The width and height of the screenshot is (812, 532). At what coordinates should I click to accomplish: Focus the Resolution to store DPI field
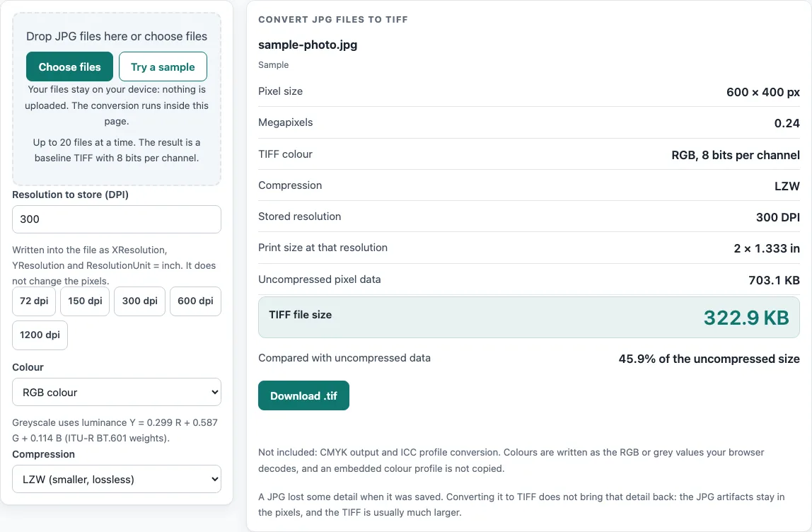coord(117,219)
